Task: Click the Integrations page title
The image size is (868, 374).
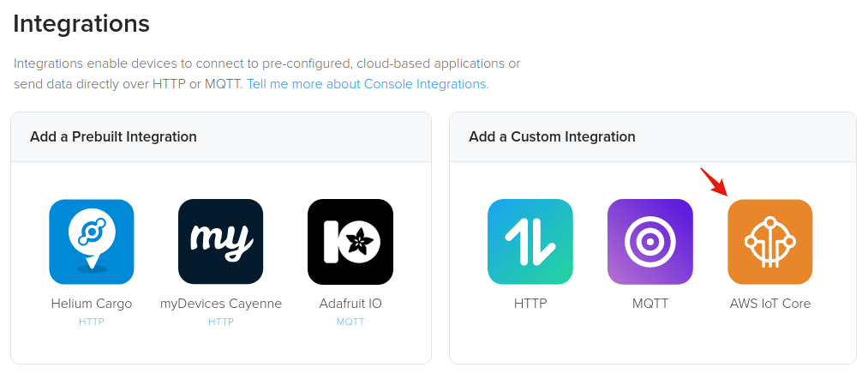Action: [81, 24]
